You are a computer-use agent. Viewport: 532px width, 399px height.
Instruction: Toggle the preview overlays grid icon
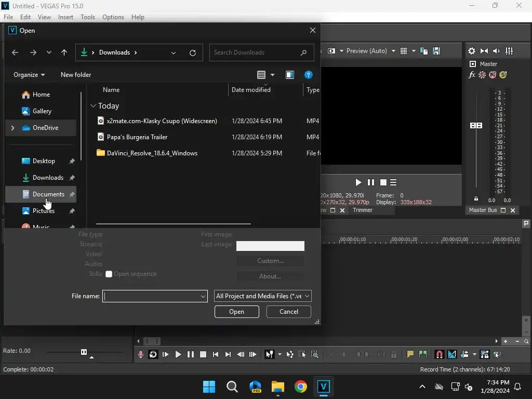pyautogui.click(x=403, y=51)
